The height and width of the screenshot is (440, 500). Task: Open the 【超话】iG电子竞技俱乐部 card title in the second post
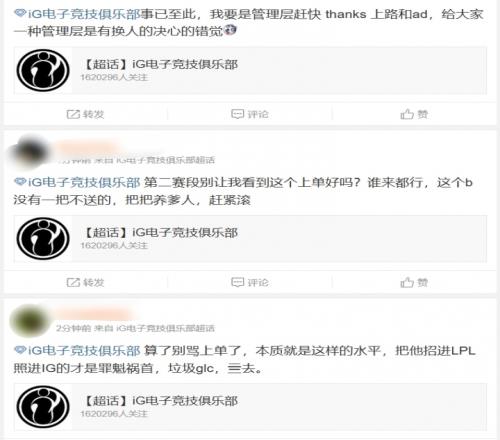click(x=160, y=233)
